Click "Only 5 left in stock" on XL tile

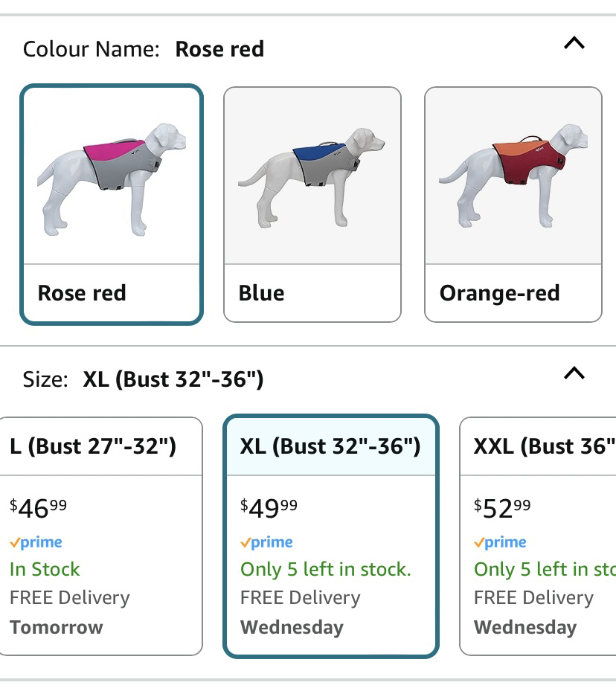(325, 569)
